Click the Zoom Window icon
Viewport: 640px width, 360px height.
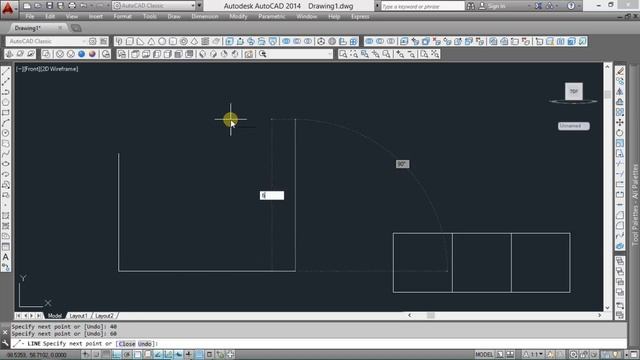coord(343,54)
